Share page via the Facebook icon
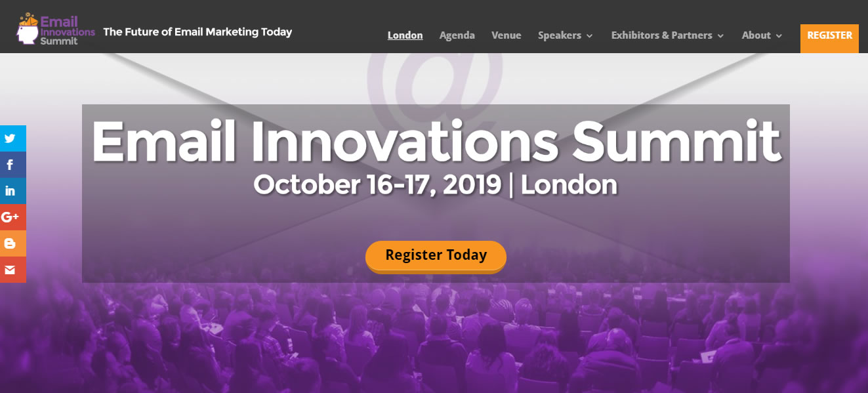The height and width of the screenshot is (393, 868). click(x=12, y=165)
